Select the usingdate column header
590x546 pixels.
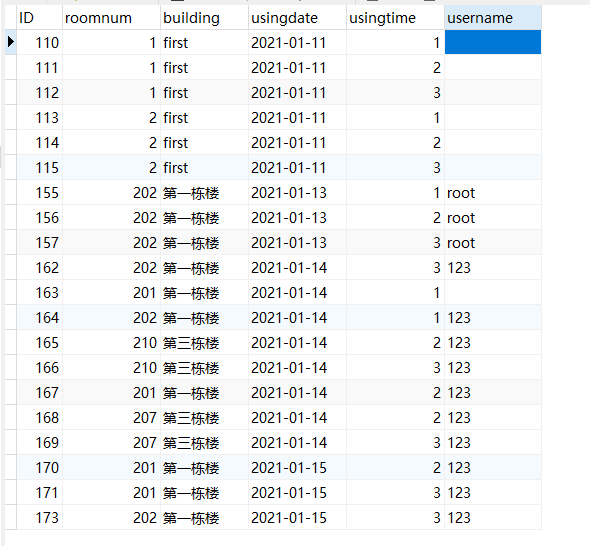click(297, 18)
